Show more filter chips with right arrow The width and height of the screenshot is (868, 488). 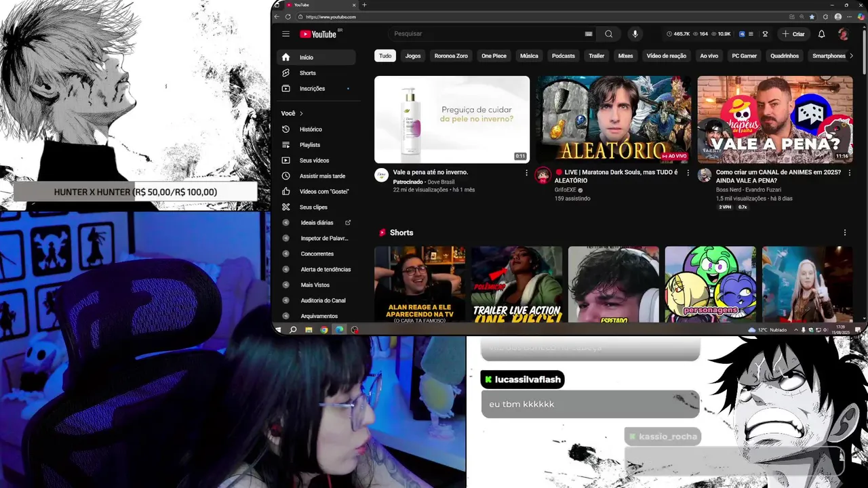pyautogui.click(x=851, y=56)
